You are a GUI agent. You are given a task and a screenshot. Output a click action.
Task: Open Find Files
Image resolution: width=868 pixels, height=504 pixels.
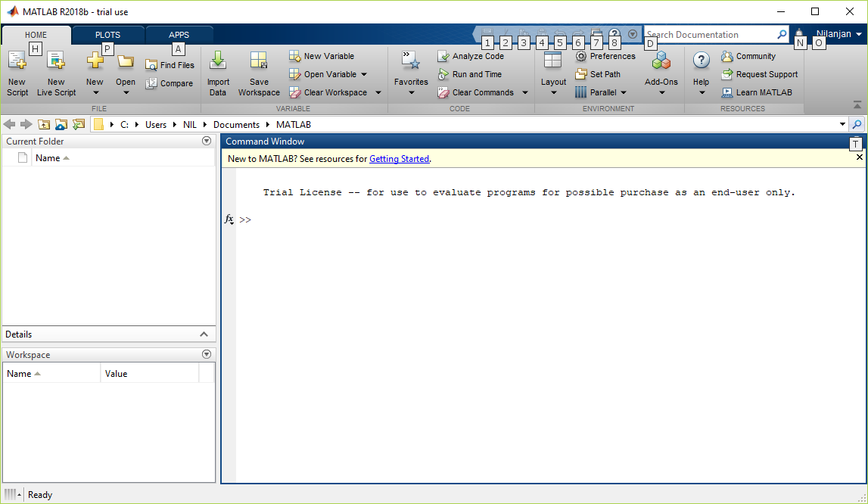170,65
